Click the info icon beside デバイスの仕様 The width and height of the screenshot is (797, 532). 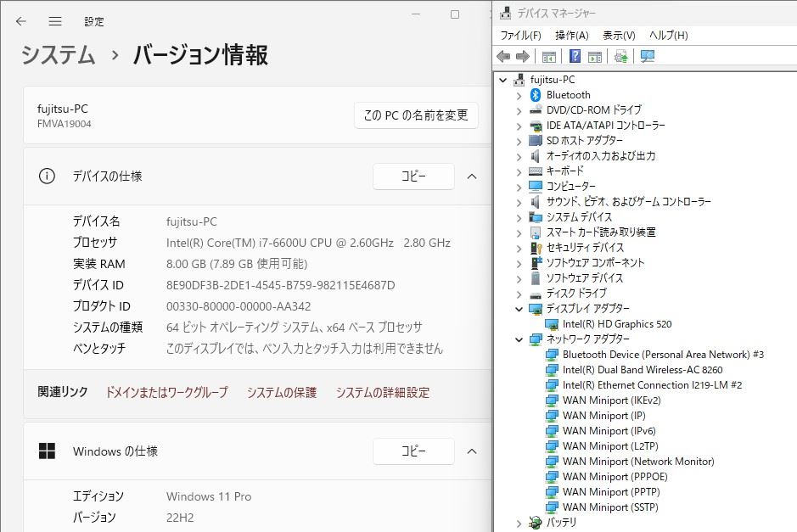pyautogui.click(x=47, y=176)
